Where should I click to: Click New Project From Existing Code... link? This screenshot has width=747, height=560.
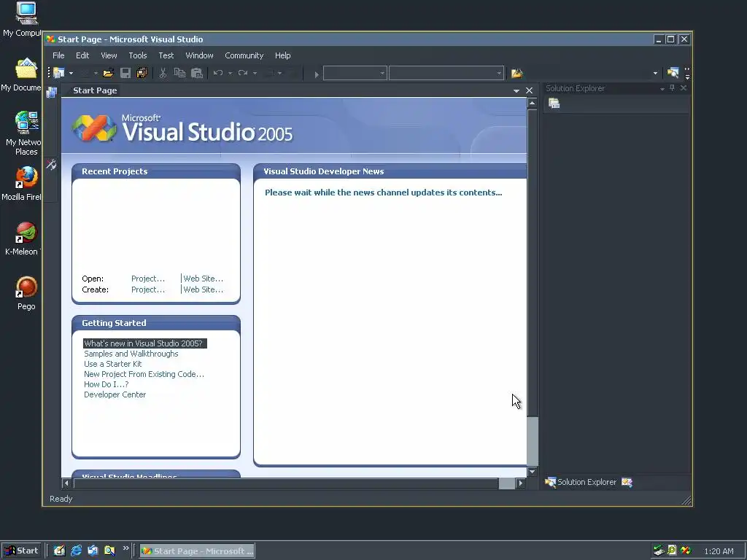144,374
